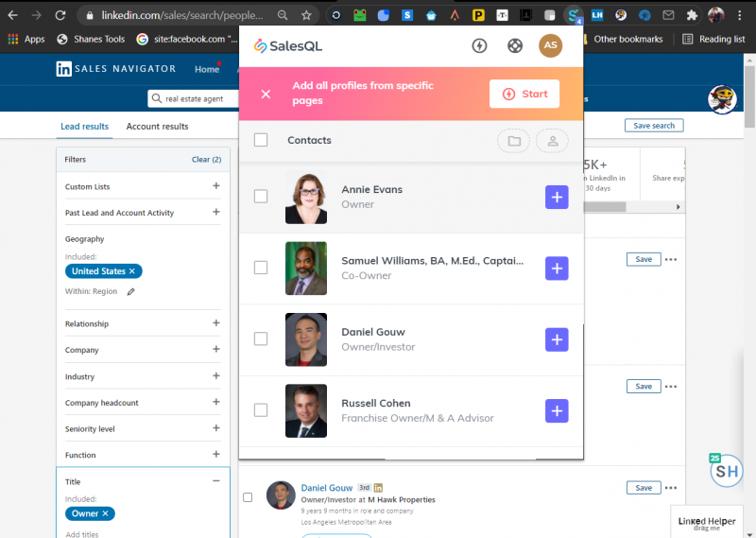Click the folder icon beside Contacts

513,141
